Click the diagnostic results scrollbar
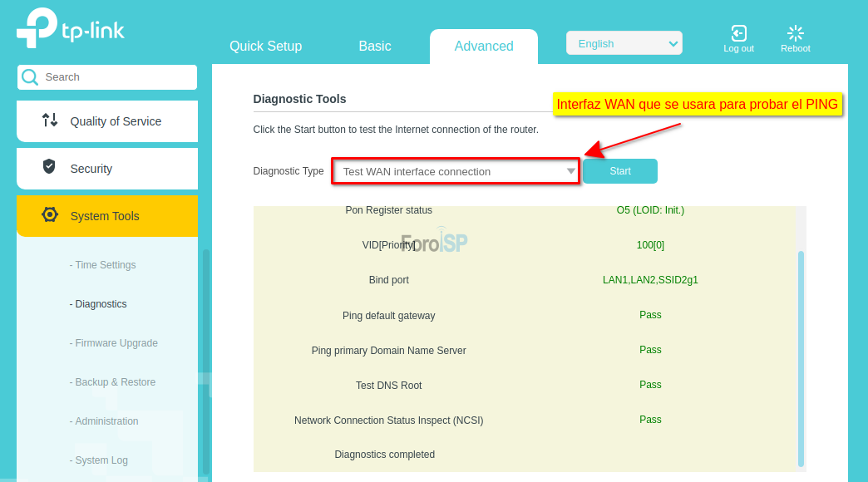The height and width of the screenshot is (482, 868). pyautogui.click(x=801, y=357)
